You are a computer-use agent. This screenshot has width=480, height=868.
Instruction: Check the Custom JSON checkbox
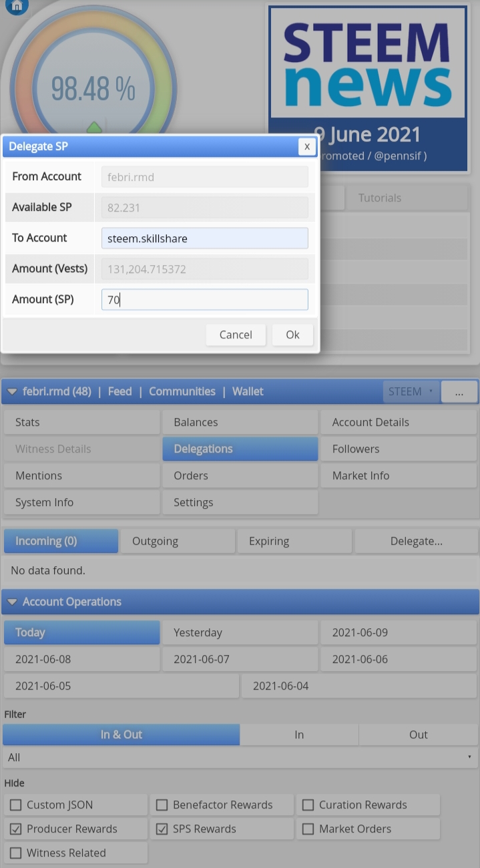[x=16, y=805]
